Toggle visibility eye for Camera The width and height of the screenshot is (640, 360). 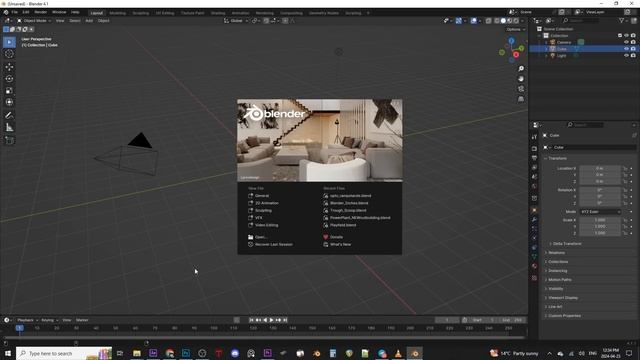(626, 42)
